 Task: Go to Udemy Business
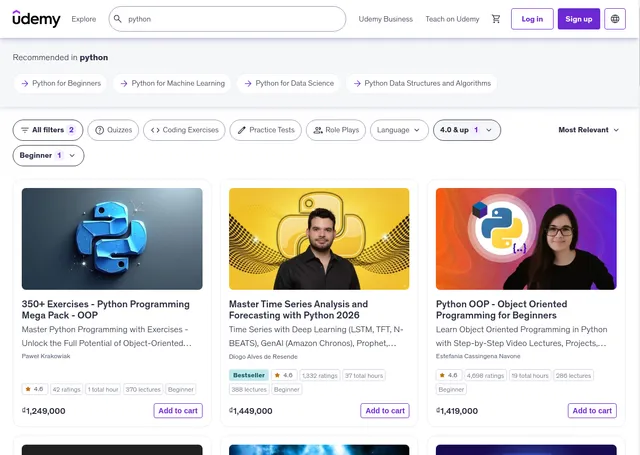[x=385, y=19]
